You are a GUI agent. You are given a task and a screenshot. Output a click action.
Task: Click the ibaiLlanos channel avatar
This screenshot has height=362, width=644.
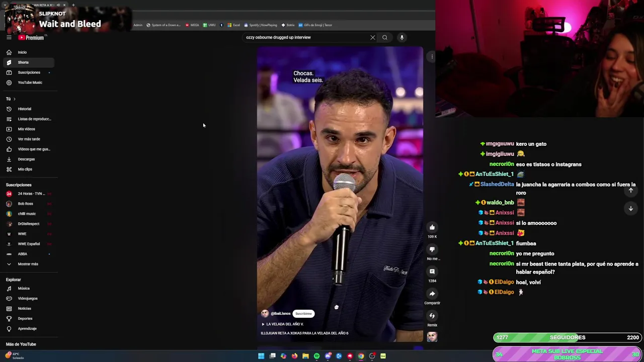265,313
